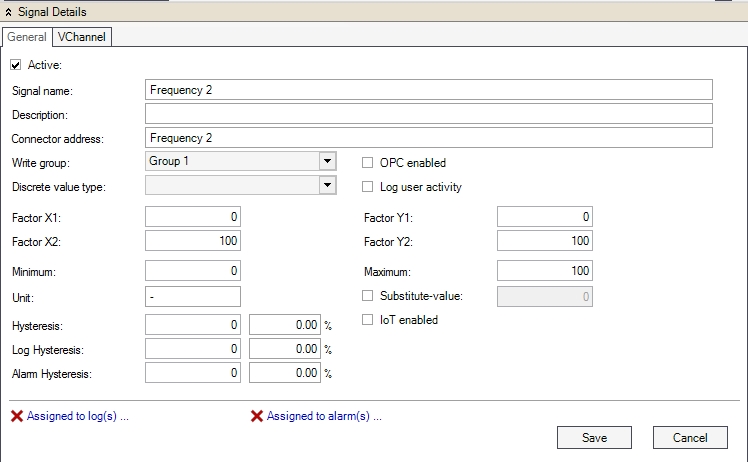Select the General tab
The image size is (748, 462).
[26, 37]
